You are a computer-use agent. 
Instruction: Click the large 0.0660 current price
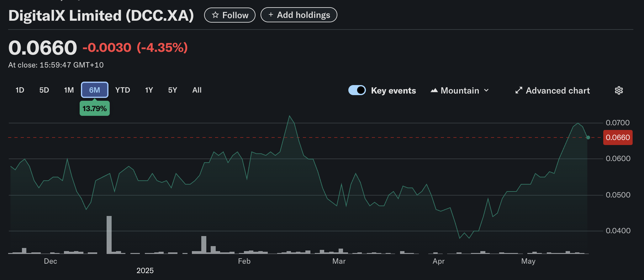point(43,48)
